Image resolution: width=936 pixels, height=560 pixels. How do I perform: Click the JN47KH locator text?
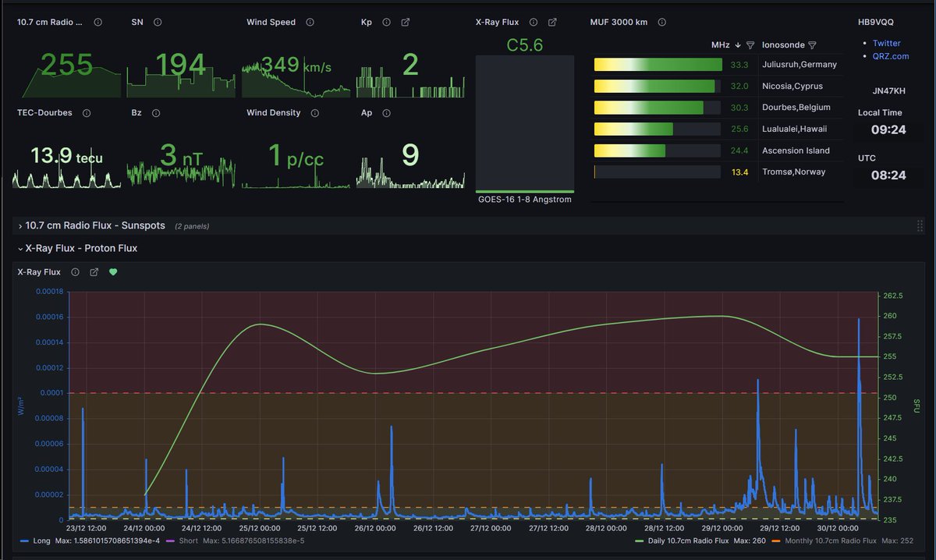(x=888, y=91)
